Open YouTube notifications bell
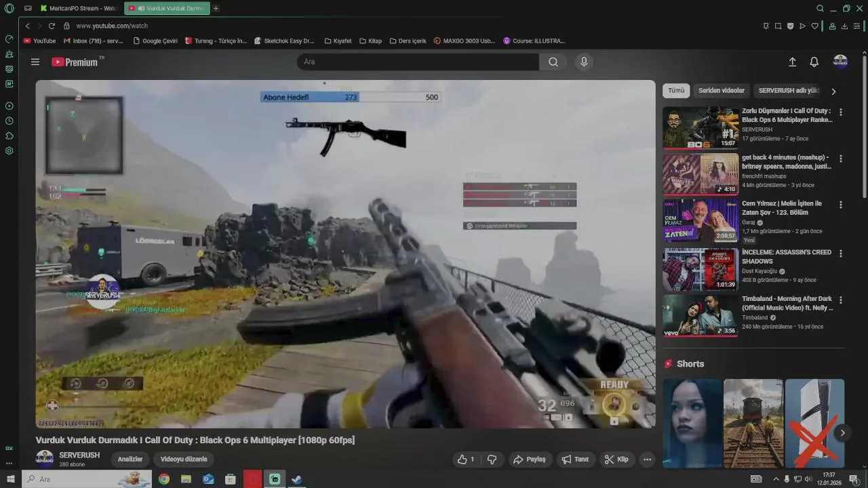Viewport: 868px width, 488px height. pyautogui.click(x=814, y=62)
